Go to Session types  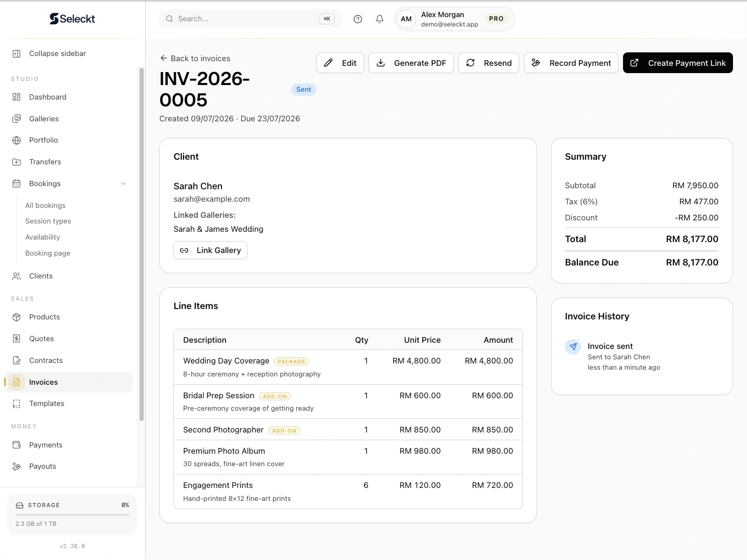point(48,221)
